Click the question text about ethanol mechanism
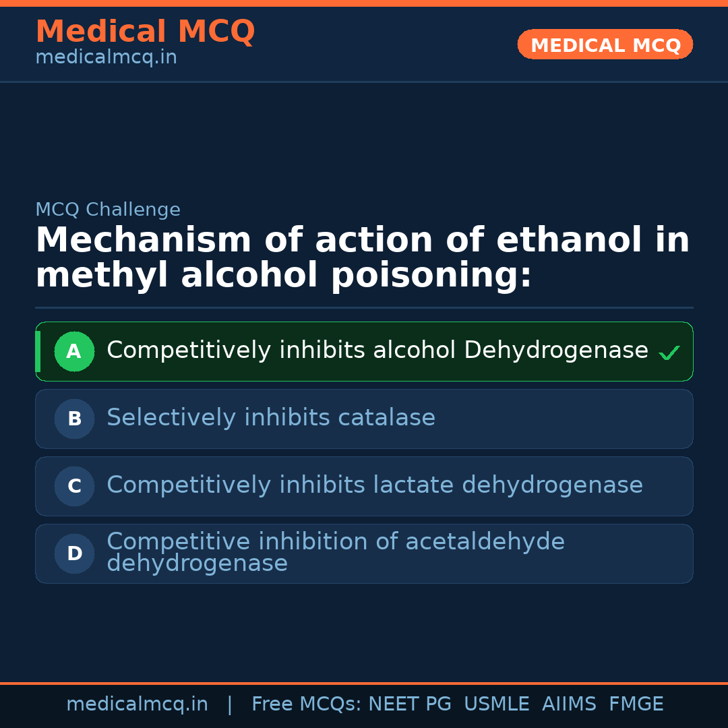This screenshot has width=728, height=728. [x=362, y=258]
